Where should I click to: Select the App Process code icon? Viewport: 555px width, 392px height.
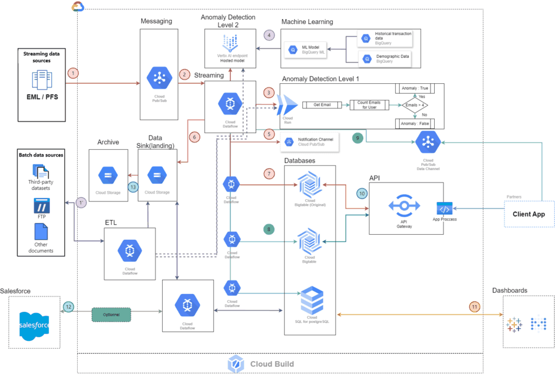click(x=445, y=208)
